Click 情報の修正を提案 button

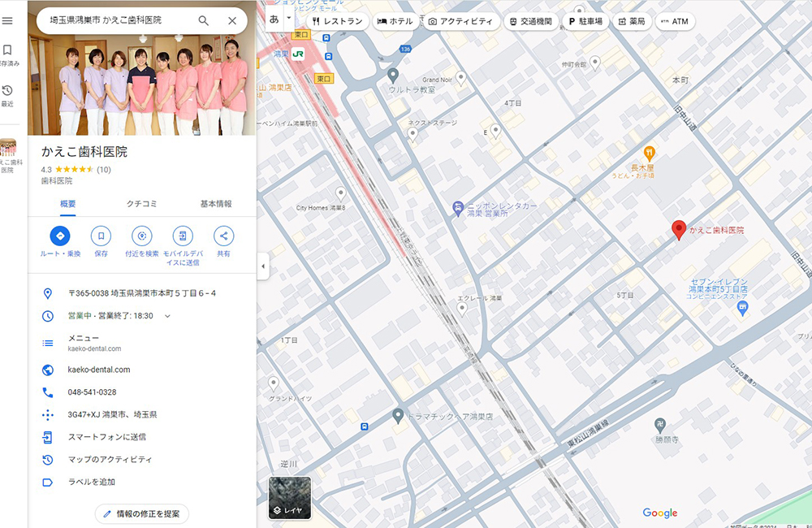point(142,513)
